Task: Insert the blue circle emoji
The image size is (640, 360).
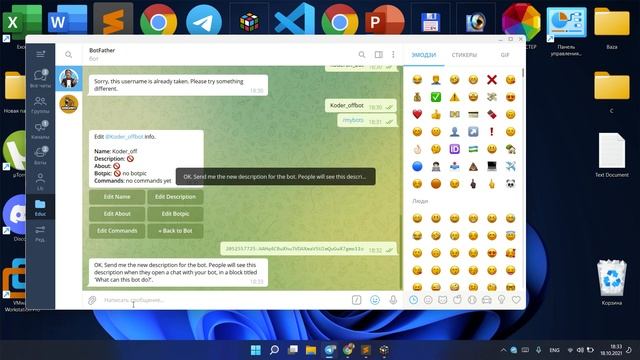Action: pos(417,166)
